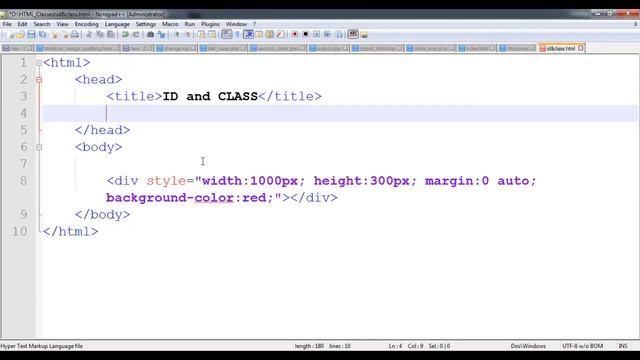
Task: Click the Redo arrow icon
Action: pos(136,35)
